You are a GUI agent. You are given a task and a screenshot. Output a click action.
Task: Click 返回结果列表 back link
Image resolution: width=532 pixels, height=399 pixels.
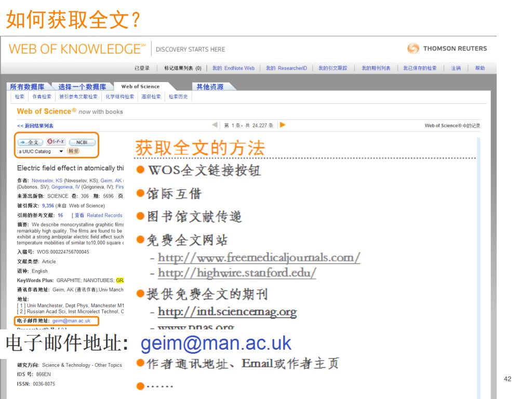(35, 126)
